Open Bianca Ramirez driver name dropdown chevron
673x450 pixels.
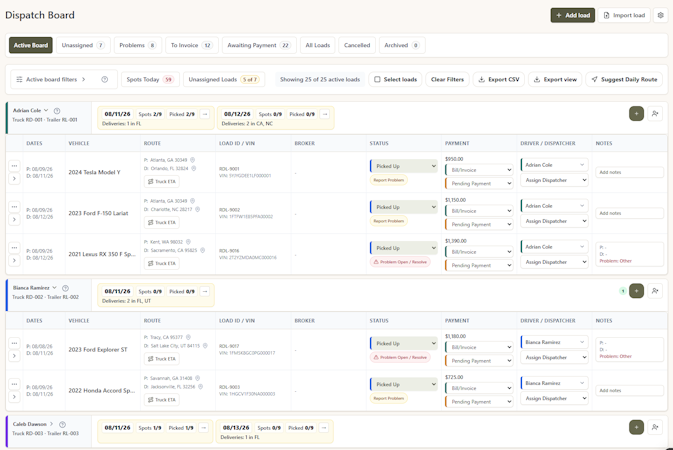click(55, 288)
